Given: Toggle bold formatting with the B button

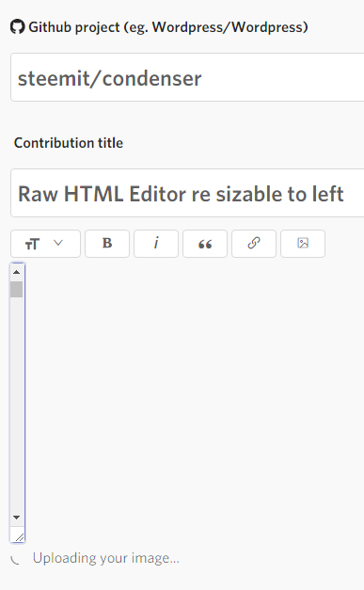Looking at the screenshot, I should coord(107,244).
